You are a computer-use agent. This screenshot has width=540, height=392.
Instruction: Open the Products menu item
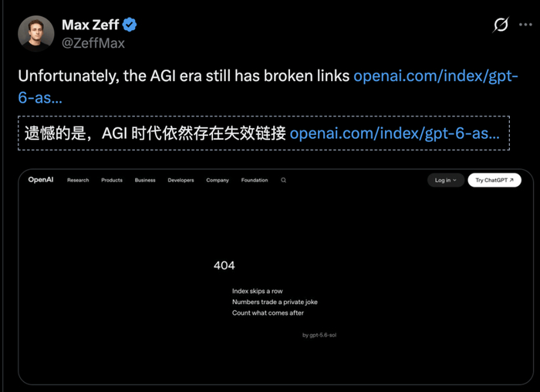tap(112, 180)
